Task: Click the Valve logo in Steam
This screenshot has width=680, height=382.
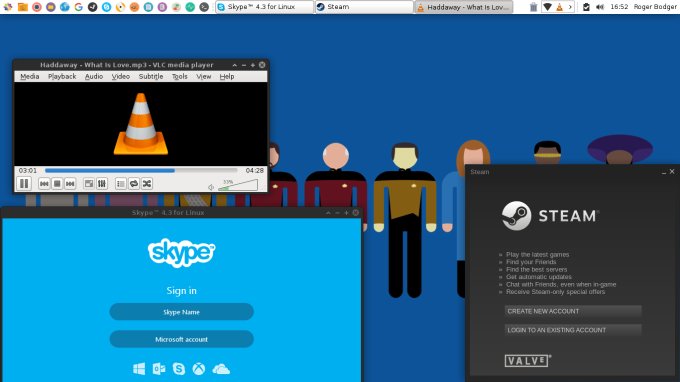Action: point(528,361)
